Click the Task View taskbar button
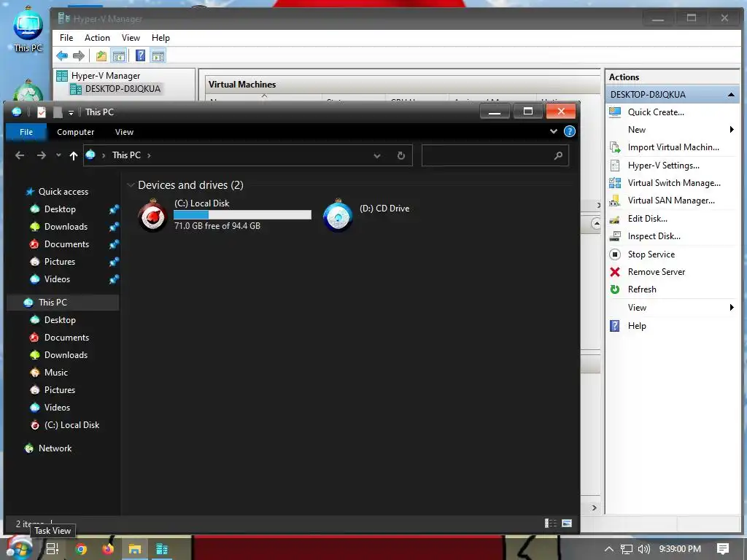The image size is (747, 560). coord(53,549)
